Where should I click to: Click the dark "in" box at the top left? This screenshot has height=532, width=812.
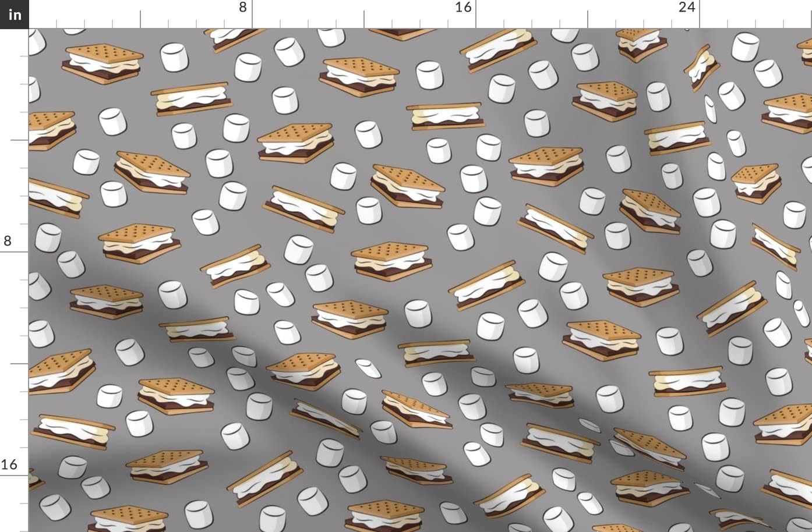click(15, 15)
